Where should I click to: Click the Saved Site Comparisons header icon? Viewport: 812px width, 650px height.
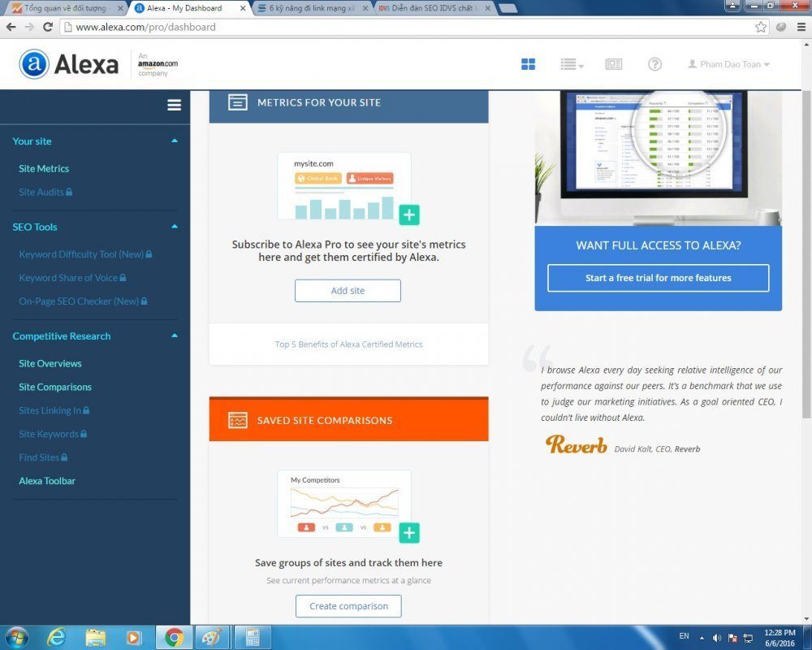tap(238, 420)
